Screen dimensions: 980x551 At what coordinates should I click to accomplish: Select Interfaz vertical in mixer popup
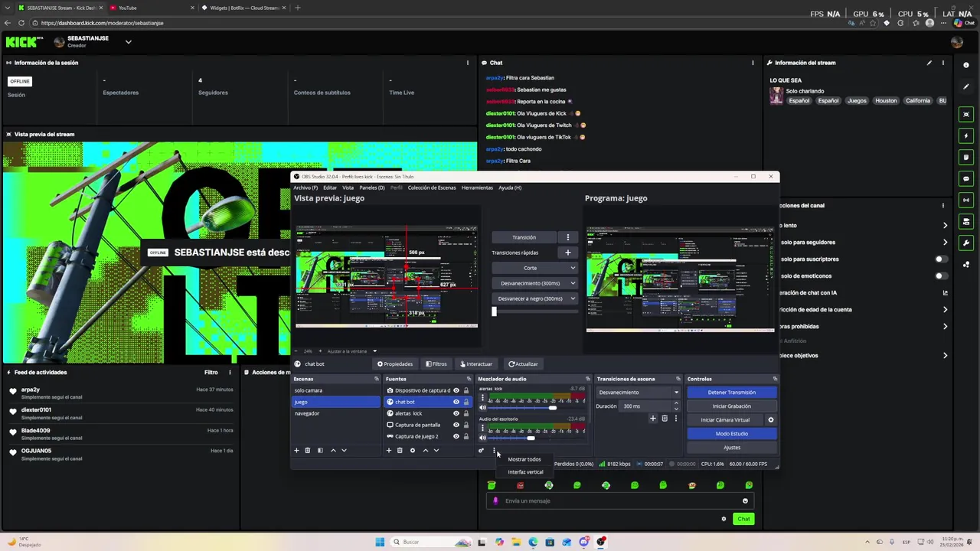pos(524,472)
